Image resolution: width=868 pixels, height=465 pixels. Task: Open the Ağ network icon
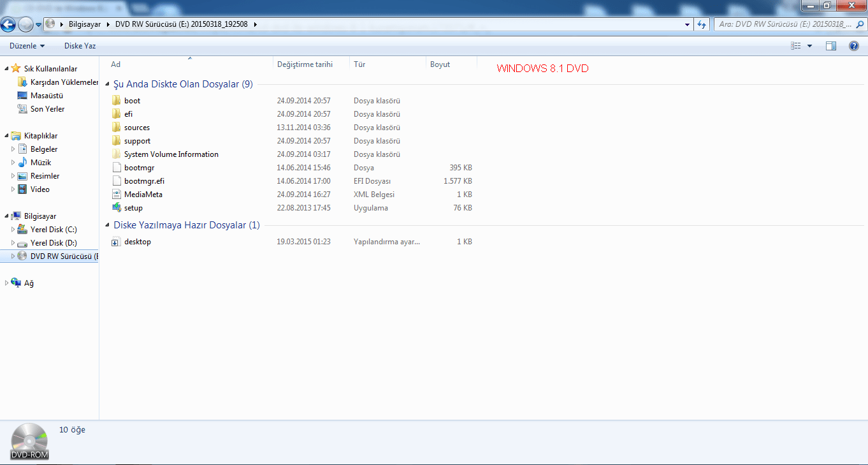tap(16, 283)
